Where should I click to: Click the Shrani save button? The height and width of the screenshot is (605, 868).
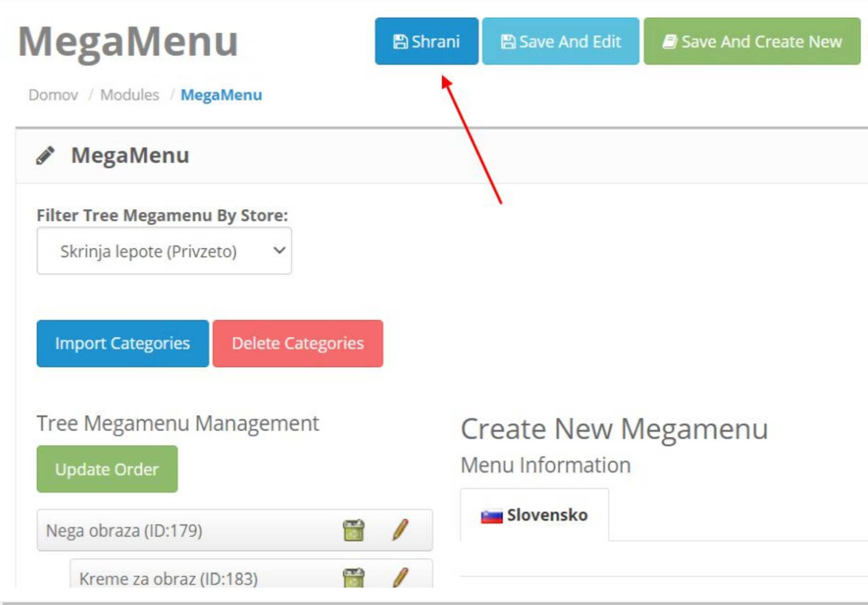(426, 41)
